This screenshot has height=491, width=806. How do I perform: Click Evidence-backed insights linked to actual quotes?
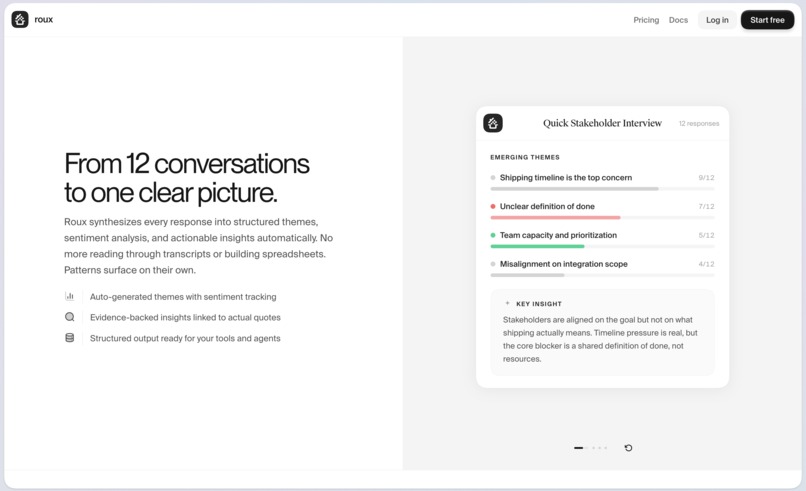(185, 317)
